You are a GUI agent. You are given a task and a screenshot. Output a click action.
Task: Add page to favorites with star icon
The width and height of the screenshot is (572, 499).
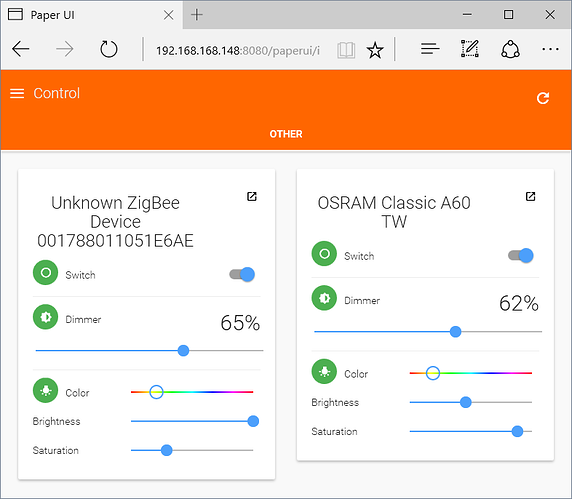tap(375, 50)
